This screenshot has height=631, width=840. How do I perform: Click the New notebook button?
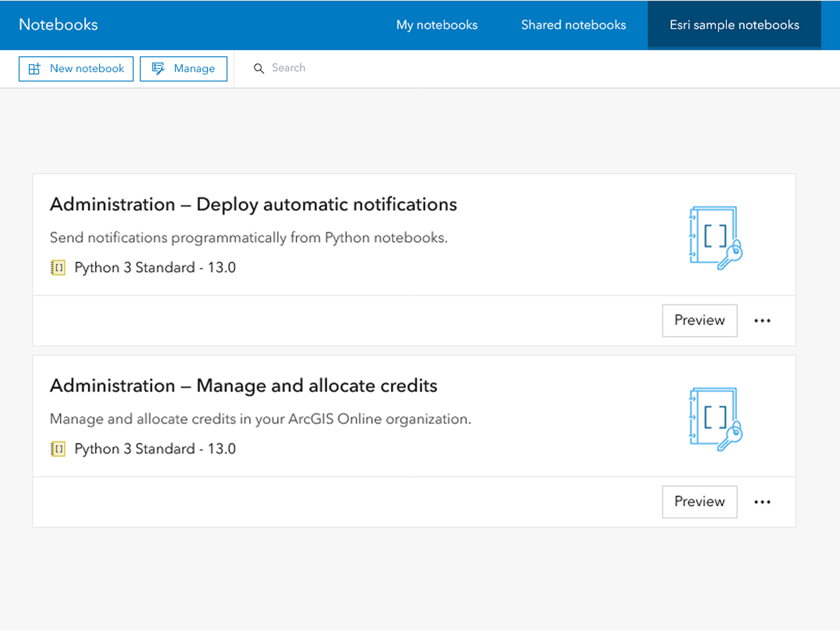(76, 68)
